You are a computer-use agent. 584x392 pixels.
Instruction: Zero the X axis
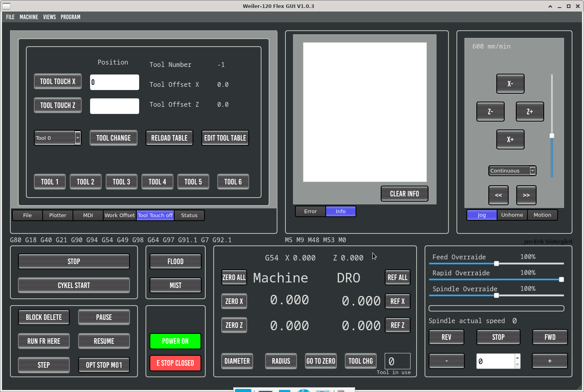pyautogui.click(x=234, y=301)
